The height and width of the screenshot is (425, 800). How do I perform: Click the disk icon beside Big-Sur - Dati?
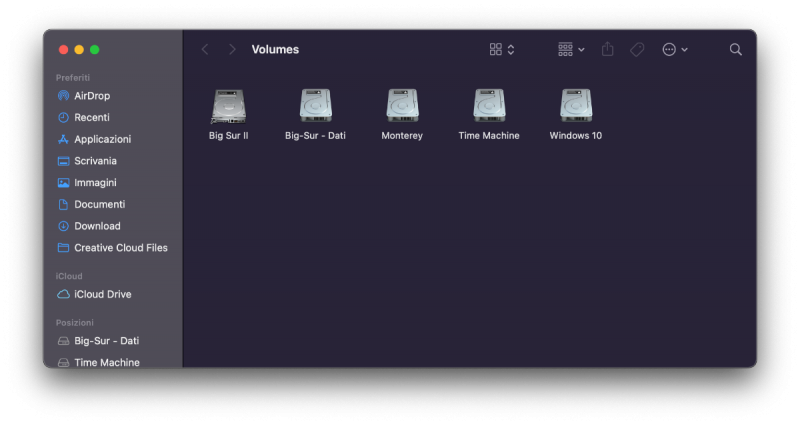point(63,341)
